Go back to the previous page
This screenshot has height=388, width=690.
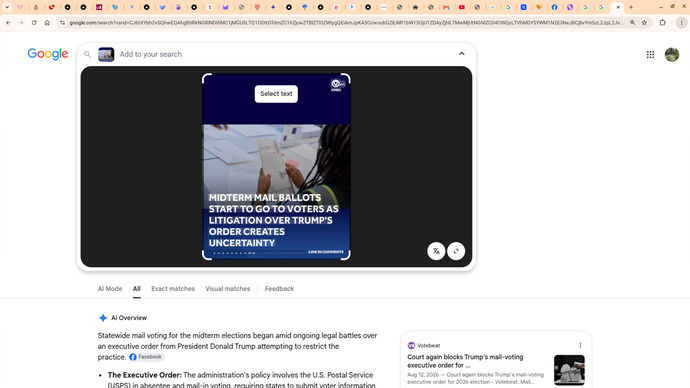pos(8,22)
